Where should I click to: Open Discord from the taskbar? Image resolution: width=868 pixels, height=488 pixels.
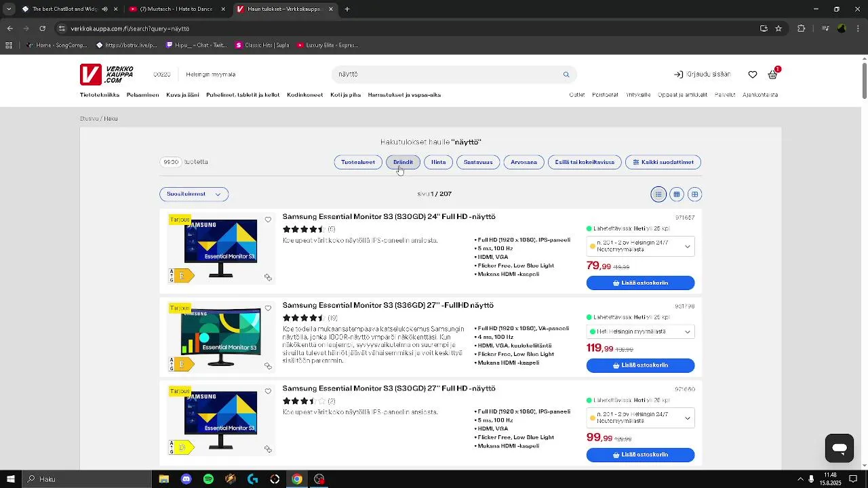tap(186, 479)
